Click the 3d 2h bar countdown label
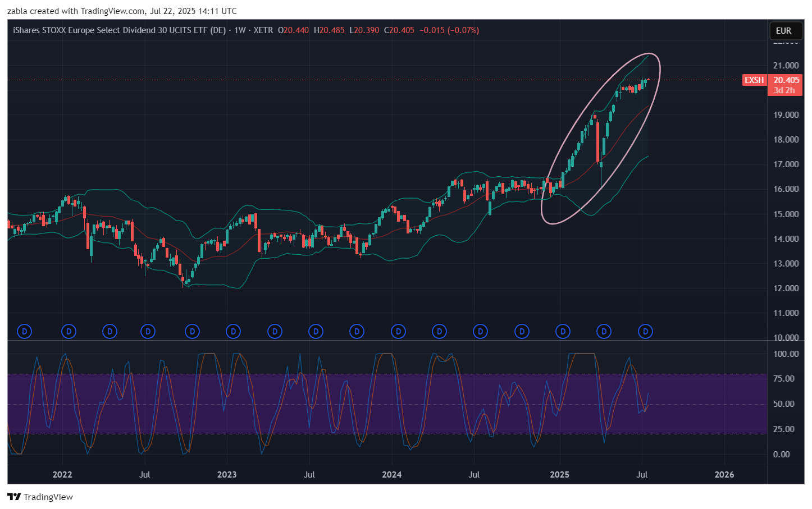The width and height of the screenshot is (812, 509). (x=784, y=90)
